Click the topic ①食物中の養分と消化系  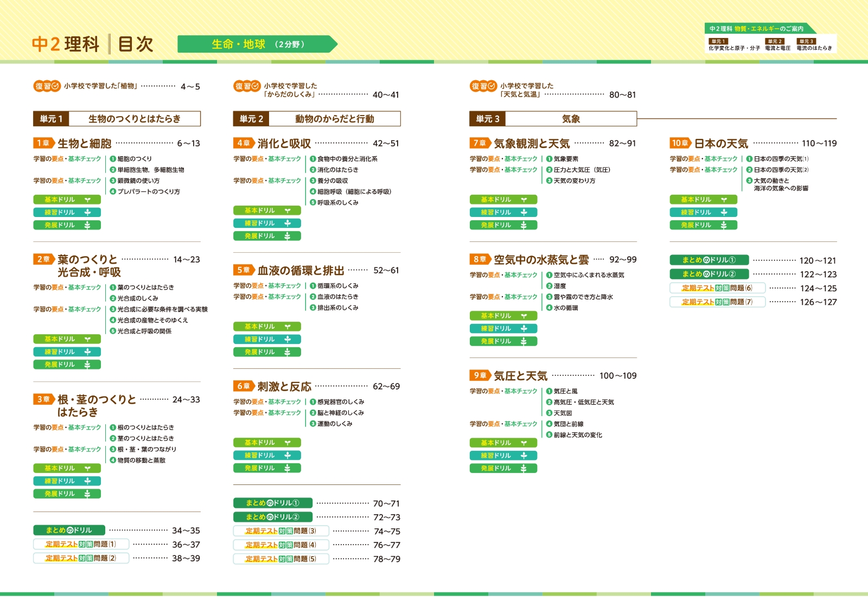pos(343,159)
